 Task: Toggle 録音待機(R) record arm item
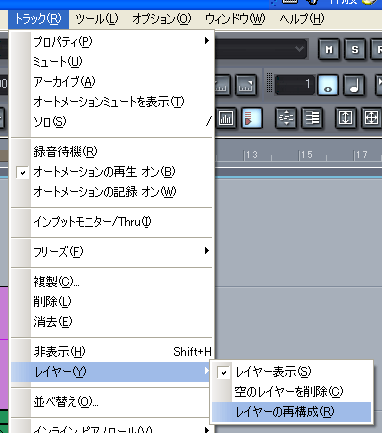[112, 152]
